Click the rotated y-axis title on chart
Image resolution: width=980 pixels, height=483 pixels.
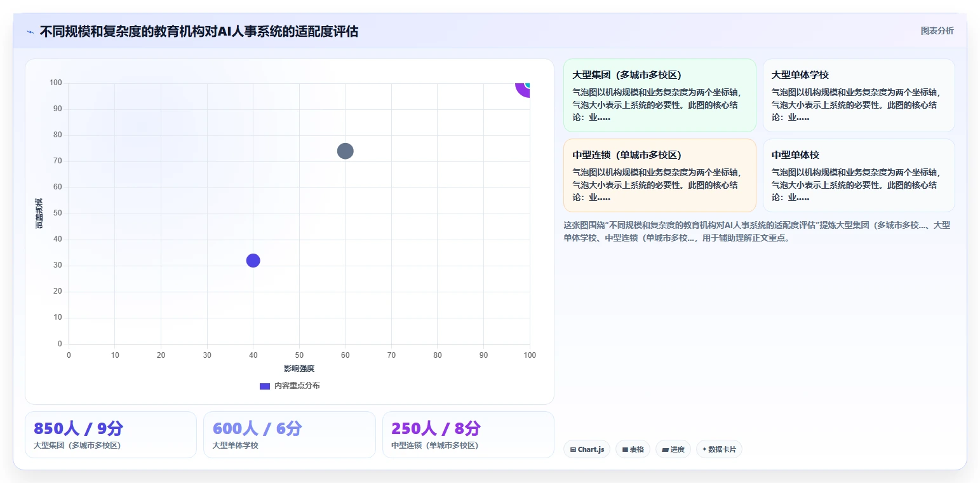(x=39, y=214)
